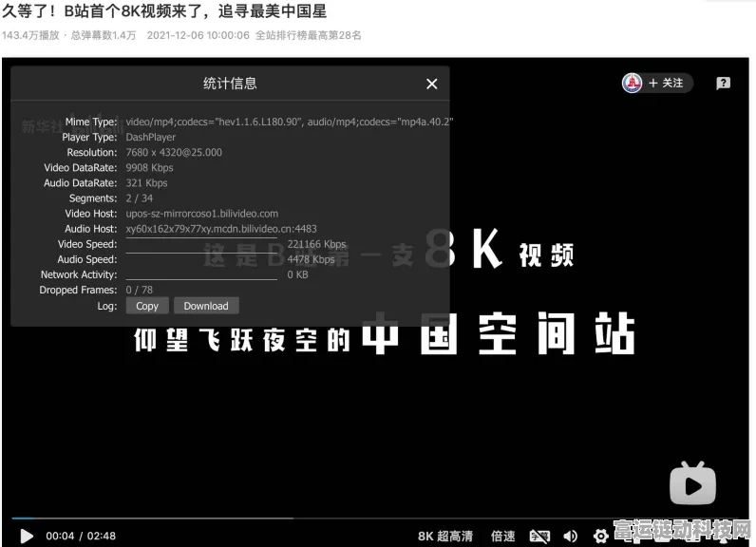Click the Video DataRate 9908 Kbps value
756x547 pixels.
tap(149, 168)
